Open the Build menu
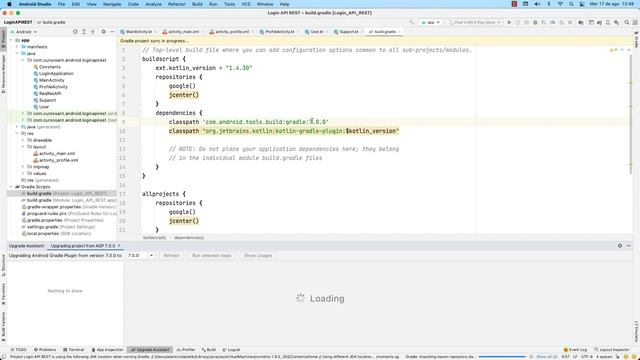The width and height of the screenshot is (640, 360). click(x=198, y=4)
